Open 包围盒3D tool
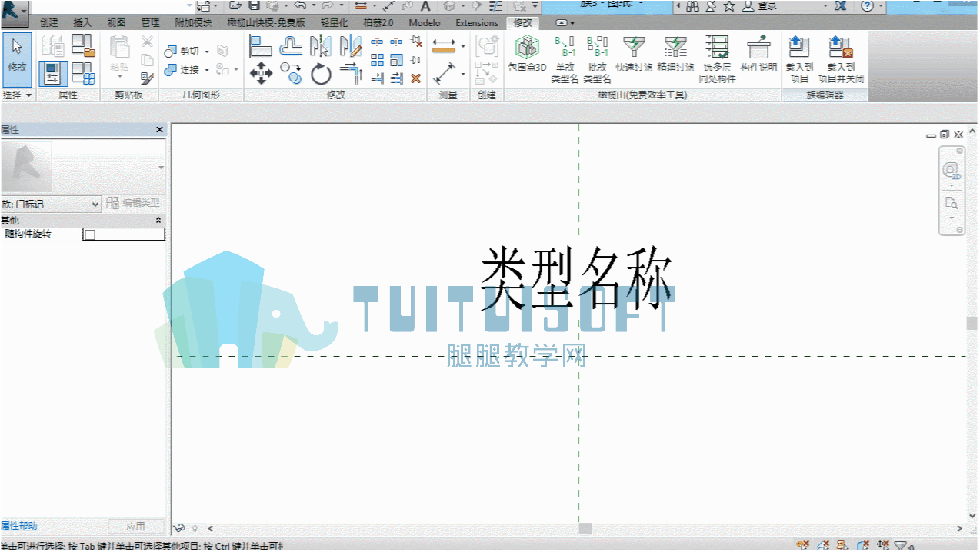 [x=527, y=55]
